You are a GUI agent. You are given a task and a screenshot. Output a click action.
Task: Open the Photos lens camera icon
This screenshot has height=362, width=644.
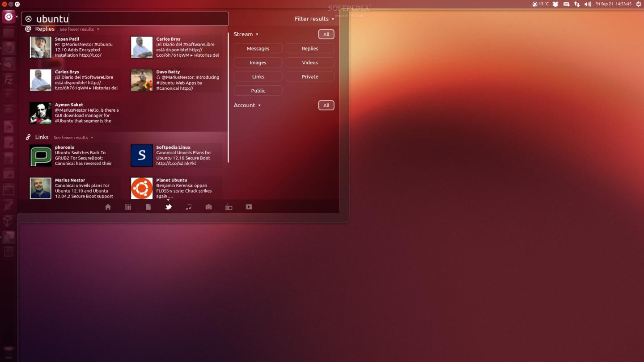coord(208,207)
